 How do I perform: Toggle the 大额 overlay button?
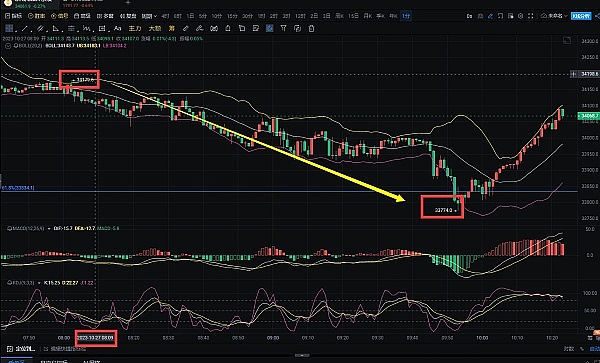click(x=155, y=28)
